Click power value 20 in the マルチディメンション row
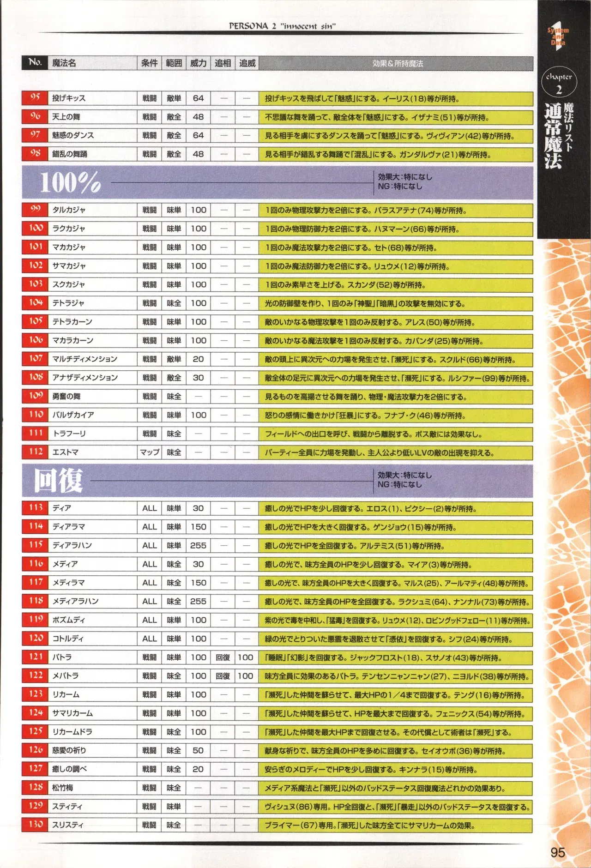 coord(198,359)
